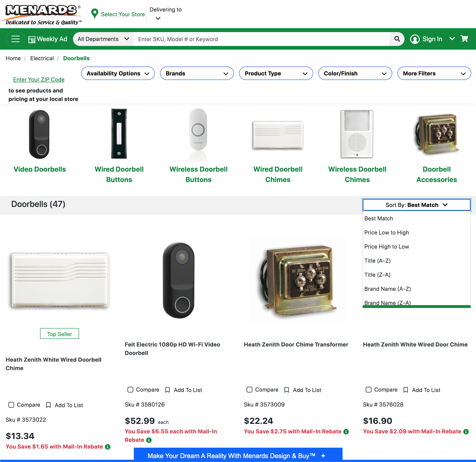Navigate to the Electrical breadcrumb
This screenshot has height=462, width=476.
coord(42,58)
